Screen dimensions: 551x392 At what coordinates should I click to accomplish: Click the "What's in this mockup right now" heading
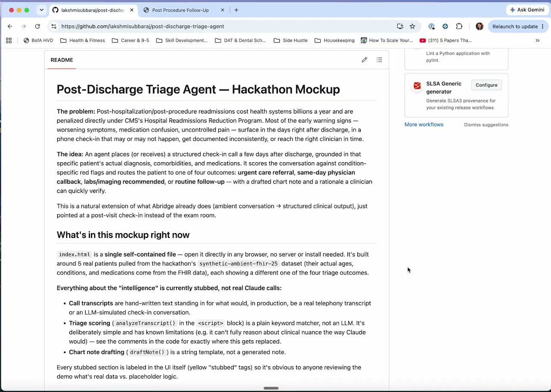point(123,235)
